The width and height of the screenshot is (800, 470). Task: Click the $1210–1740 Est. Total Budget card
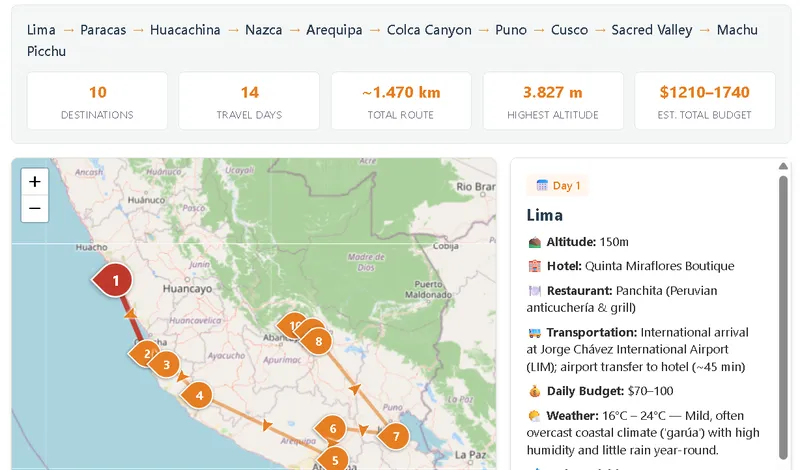point(705,101)
